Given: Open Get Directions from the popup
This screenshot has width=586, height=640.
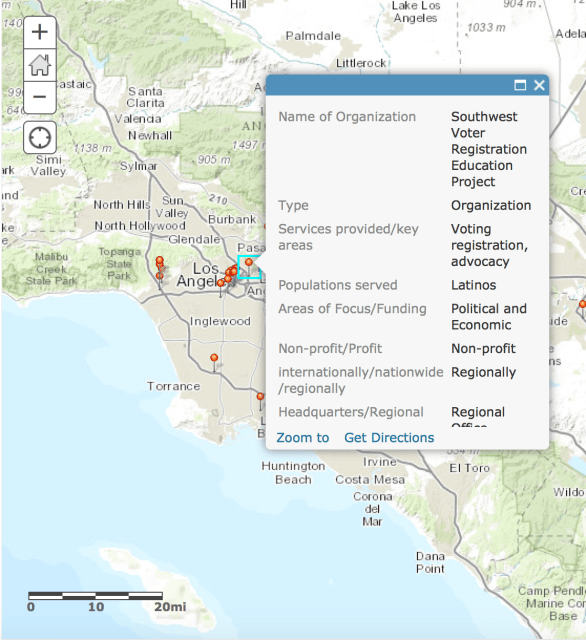Looking at the screenshot, I should pos(389,438).
